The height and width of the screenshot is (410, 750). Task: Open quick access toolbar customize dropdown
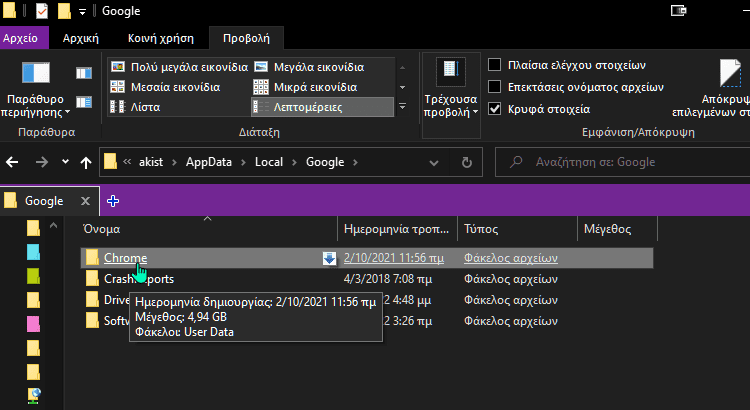click(x=82, y=12)
